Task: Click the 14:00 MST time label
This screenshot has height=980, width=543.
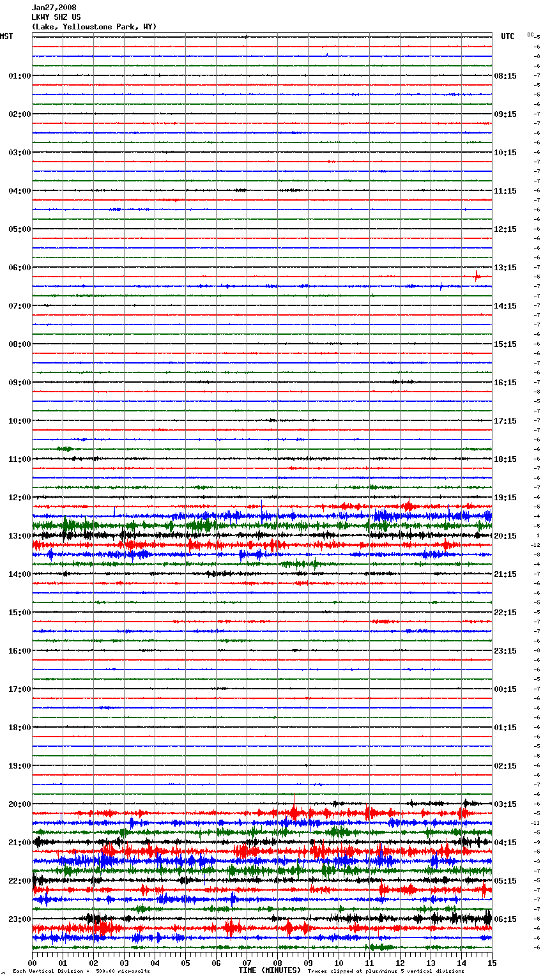Action: (x=20, y=574)
